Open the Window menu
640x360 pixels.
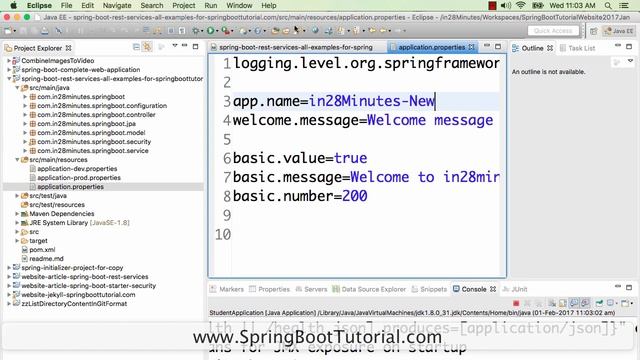[239, 6]
